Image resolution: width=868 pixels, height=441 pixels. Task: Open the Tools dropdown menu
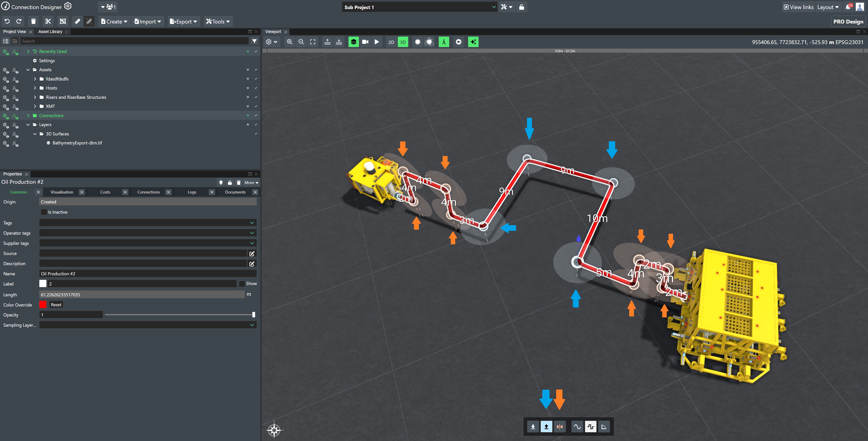pyautogui.click(x=218, y=21)
